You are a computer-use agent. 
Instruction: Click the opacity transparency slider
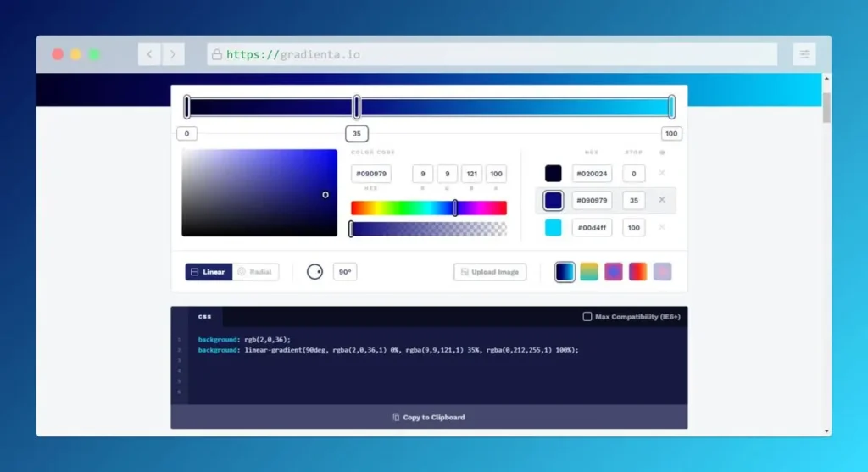click(x=428, y=229)
